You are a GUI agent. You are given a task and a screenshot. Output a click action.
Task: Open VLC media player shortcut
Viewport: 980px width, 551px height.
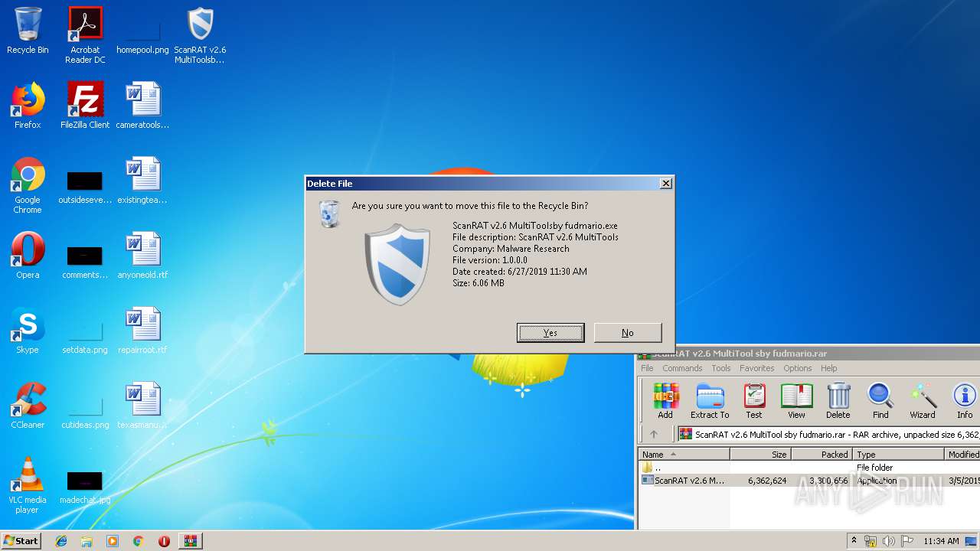pyautogui.click(x=28, y=485)
